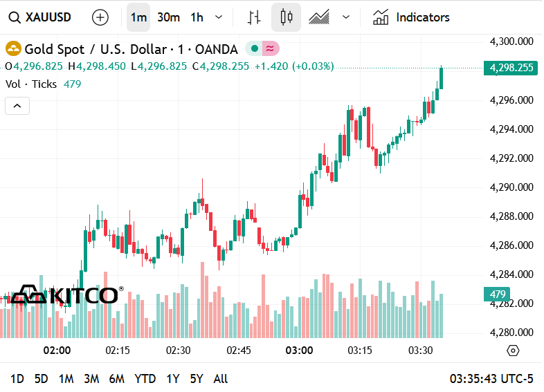Click the current price label 4,298.255
The image size is (544, 392).
(x=511, y=68)
